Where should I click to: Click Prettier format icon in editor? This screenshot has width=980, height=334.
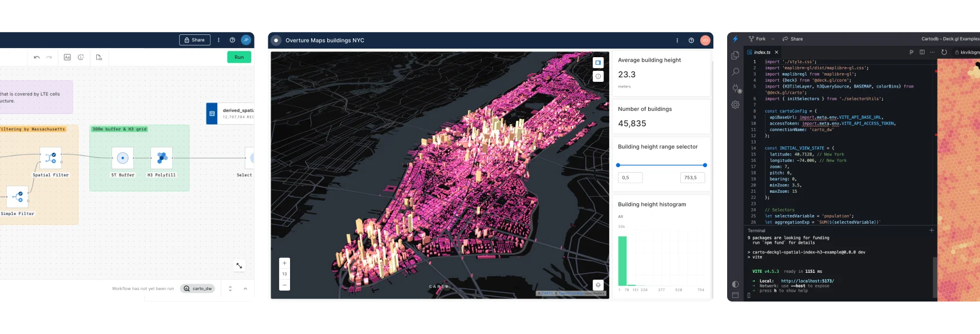[911, 52]
